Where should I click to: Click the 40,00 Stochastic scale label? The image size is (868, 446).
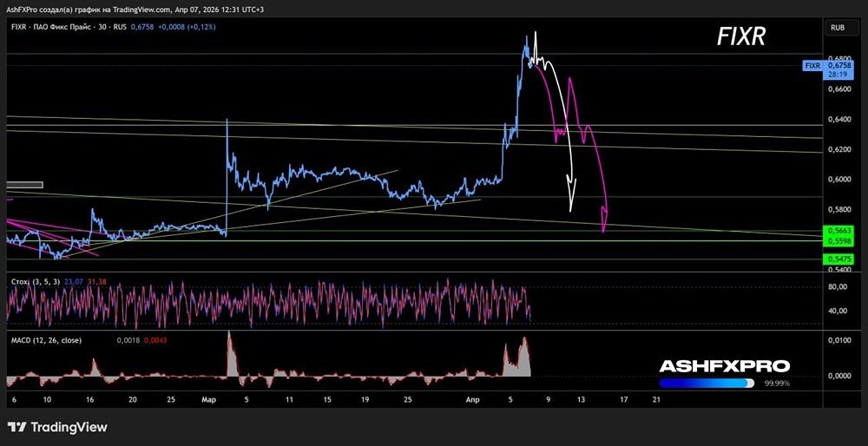pos(839,311)
